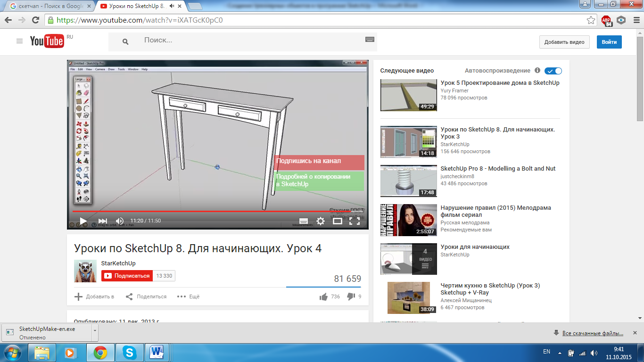The image size is (644, 362).
Task: Mute the video volume
Action: coord(120,221)
